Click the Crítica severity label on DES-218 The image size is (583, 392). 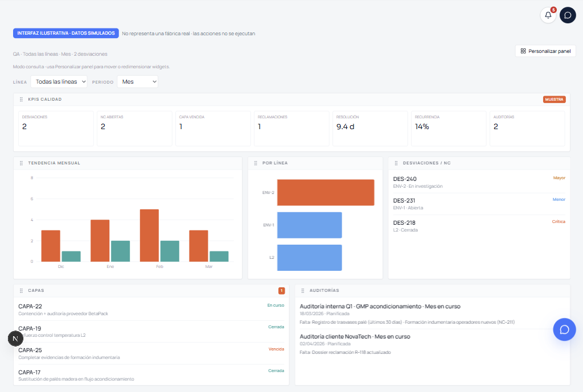[559, 222]
